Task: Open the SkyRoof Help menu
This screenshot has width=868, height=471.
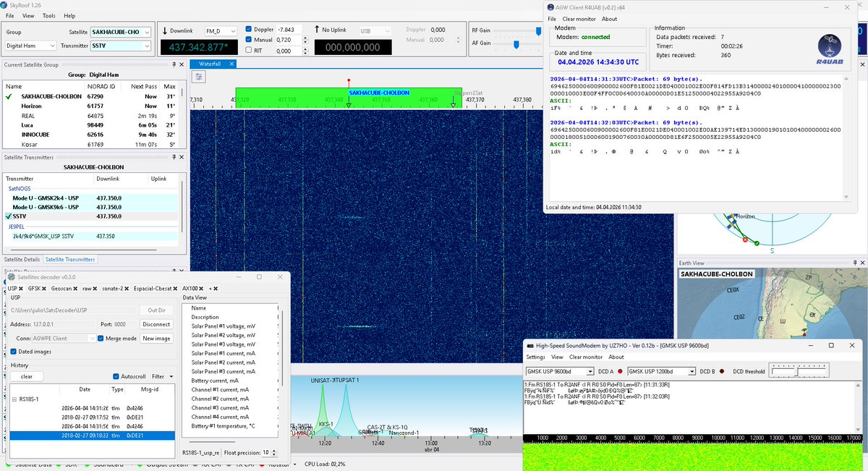Action: coord(69,15)
